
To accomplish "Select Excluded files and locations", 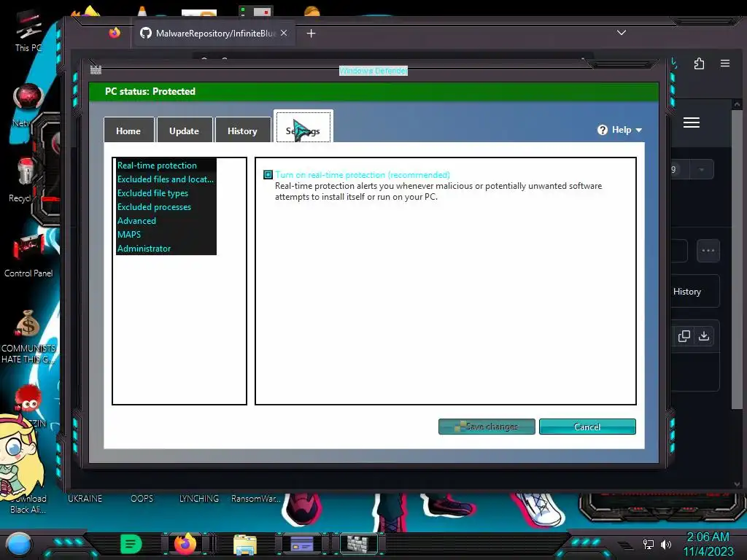I will [166, 179].
